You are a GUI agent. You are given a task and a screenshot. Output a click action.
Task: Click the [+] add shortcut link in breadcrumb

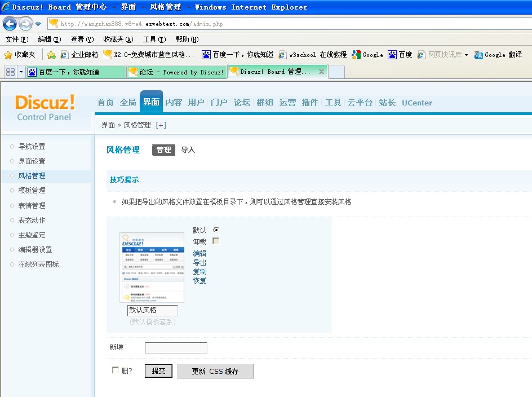click(161, 125)
